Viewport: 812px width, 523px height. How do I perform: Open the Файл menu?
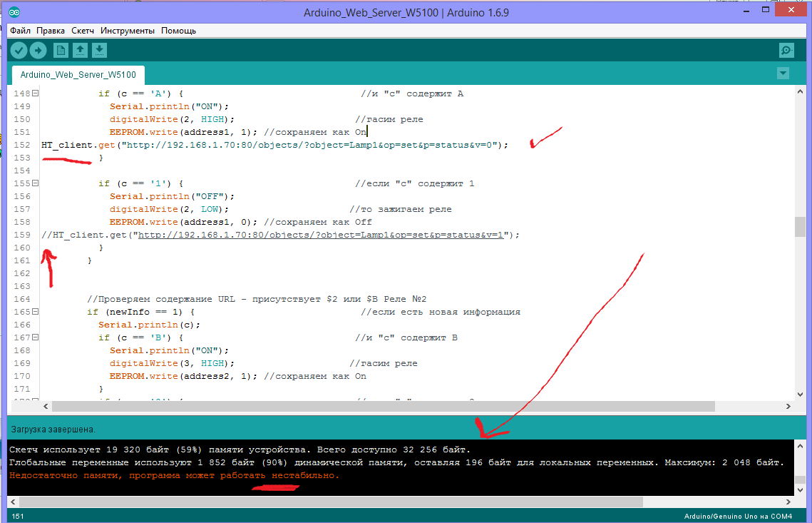[20, 31]
